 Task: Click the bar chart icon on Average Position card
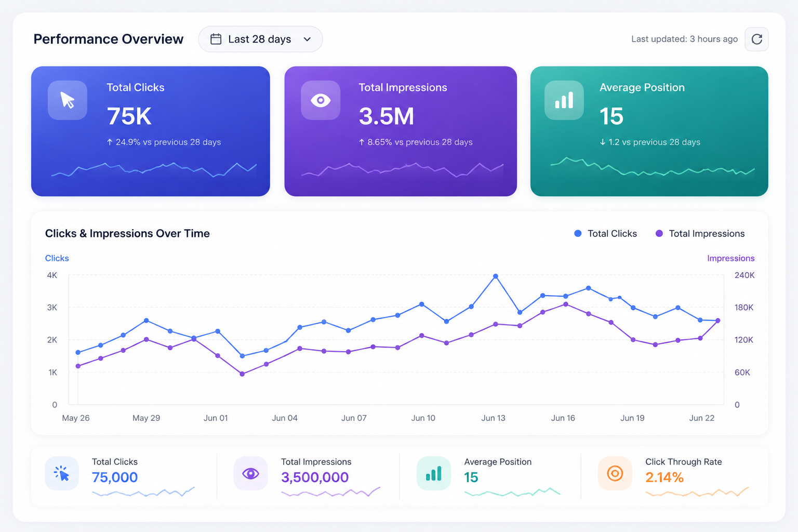coord(564,100)
